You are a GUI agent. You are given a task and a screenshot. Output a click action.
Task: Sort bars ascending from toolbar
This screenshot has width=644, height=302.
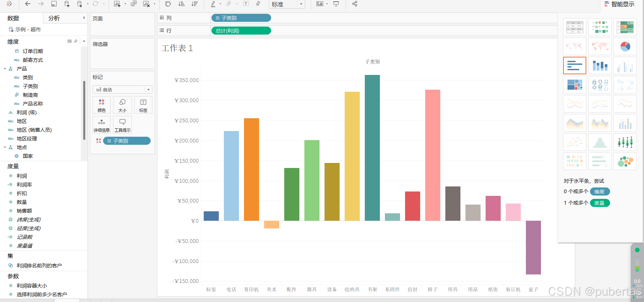[182, 4]
